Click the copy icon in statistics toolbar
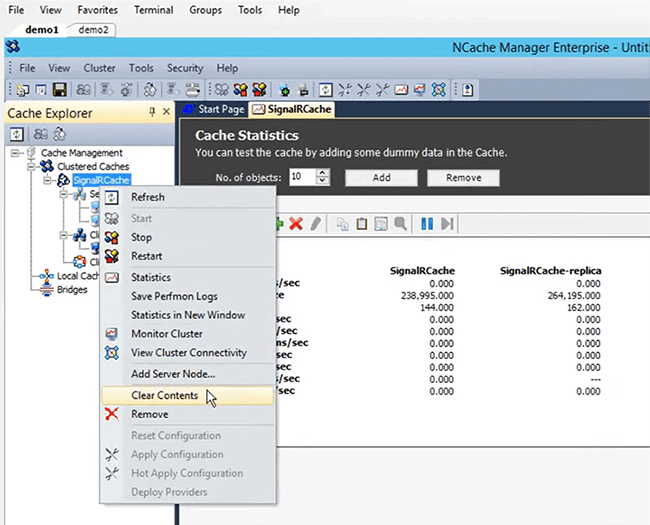650x525 pixels. (342, 224)
